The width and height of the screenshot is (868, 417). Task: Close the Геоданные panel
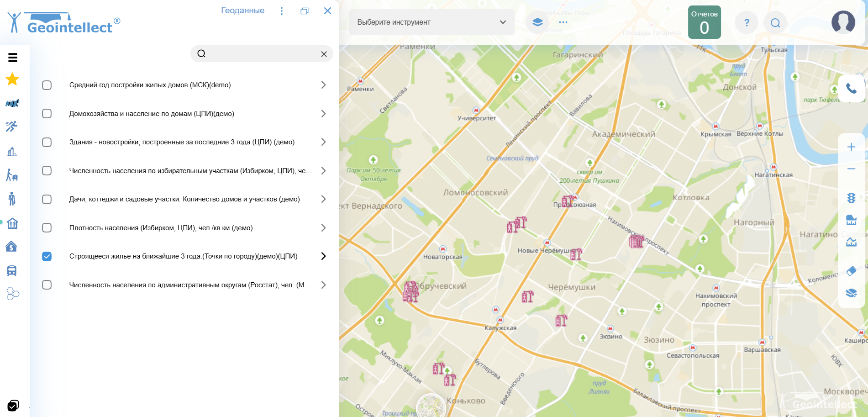coord(327,11)
